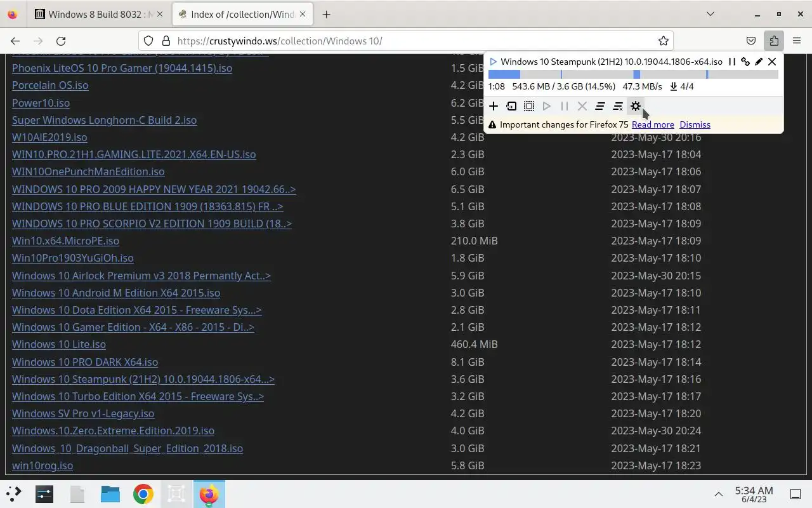Select all downloads with dashed-square icon
Image resolution: width=812 pixels, height=508 pixels.
point(529,106)
